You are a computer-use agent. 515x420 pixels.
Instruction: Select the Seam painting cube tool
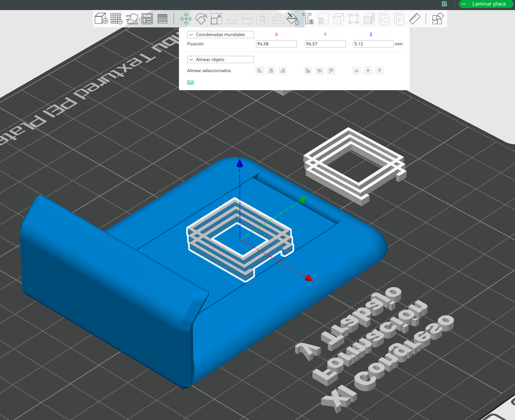pos(338,19)
